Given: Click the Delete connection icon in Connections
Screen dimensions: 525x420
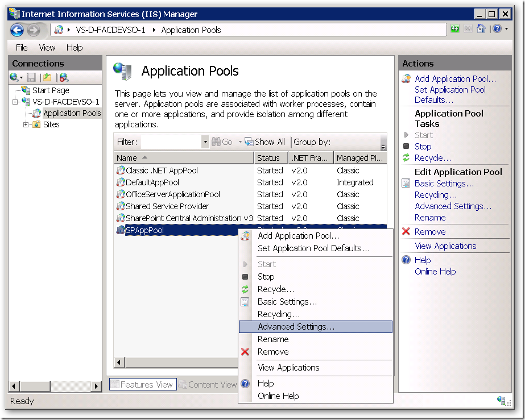Looking at the screenshot, I should pyautogui.click(x=64, y=77).
